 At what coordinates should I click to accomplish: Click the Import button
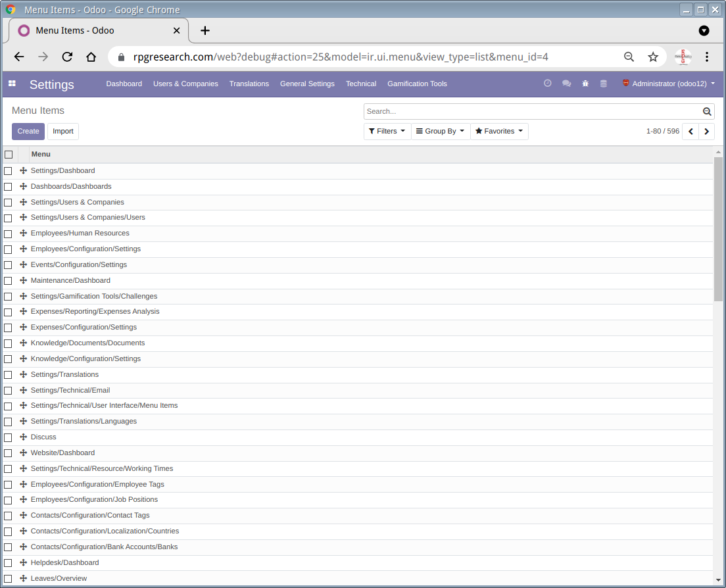click(63, 132)
